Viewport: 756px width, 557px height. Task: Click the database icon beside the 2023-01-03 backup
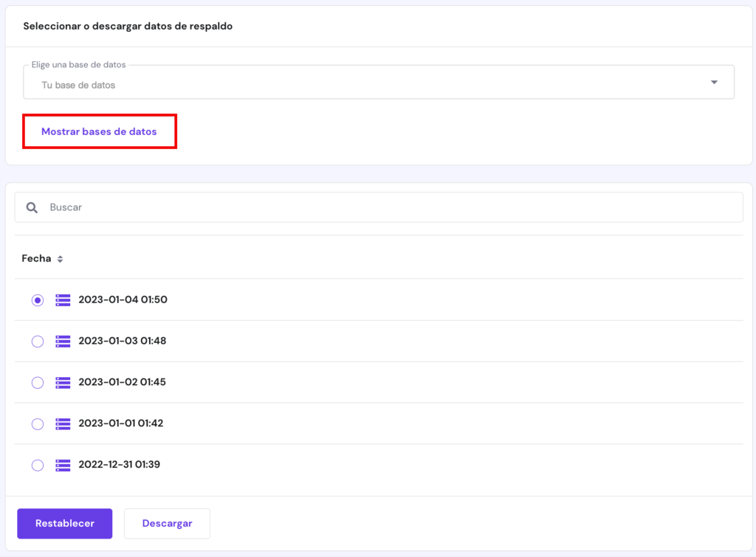(62, 341)
